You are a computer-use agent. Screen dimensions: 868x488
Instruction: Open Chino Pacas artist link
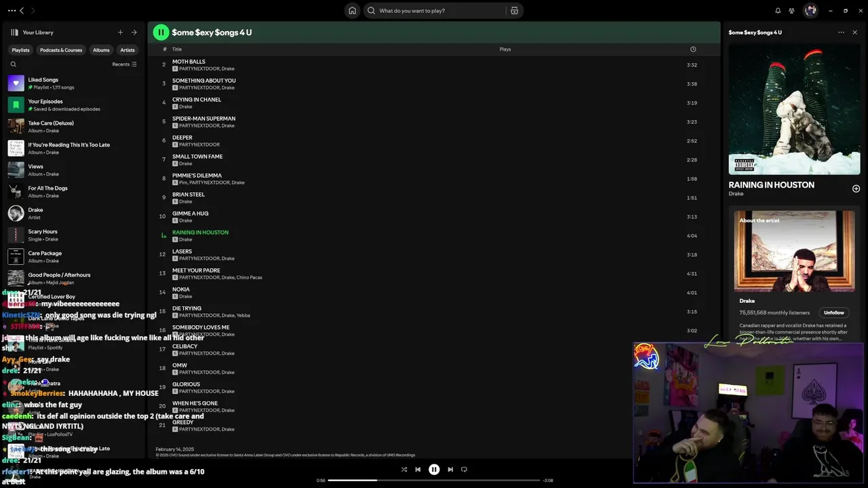click(249, 277)
